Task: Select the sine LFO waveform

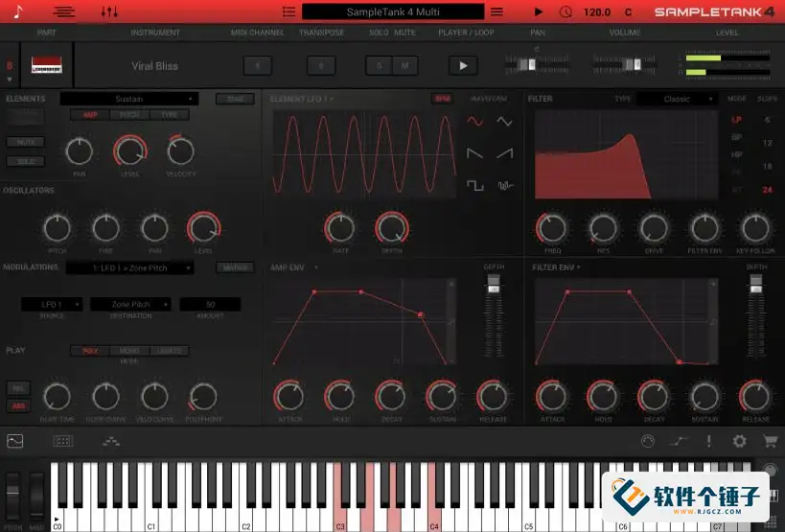Action: coord(475,121)
